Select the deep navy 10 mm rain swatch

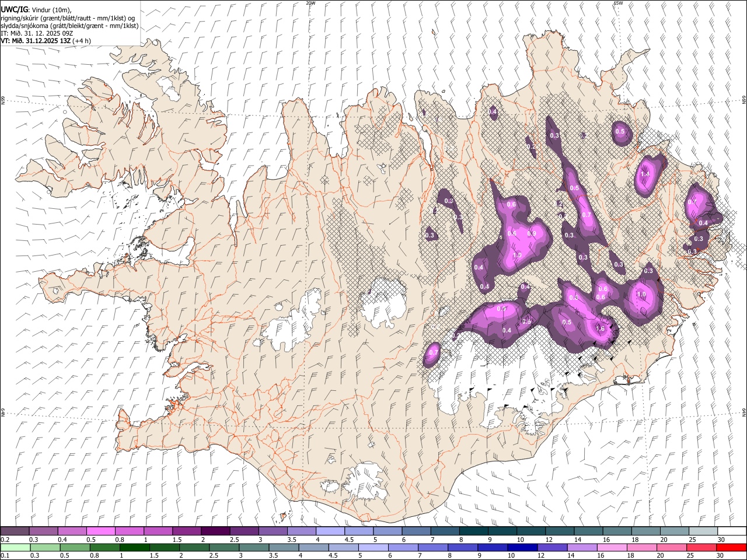[521, 547]
